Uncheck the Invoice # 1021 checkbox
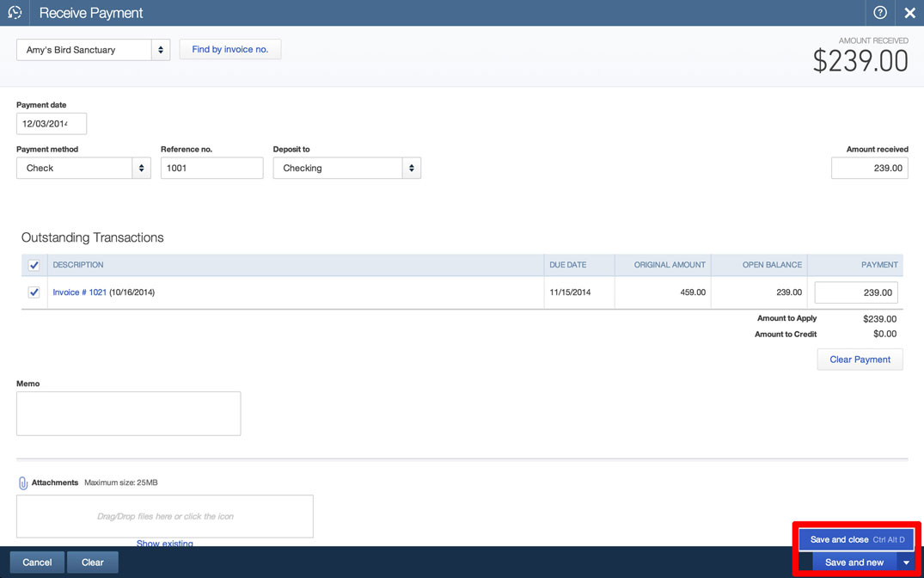 [34, 292]
